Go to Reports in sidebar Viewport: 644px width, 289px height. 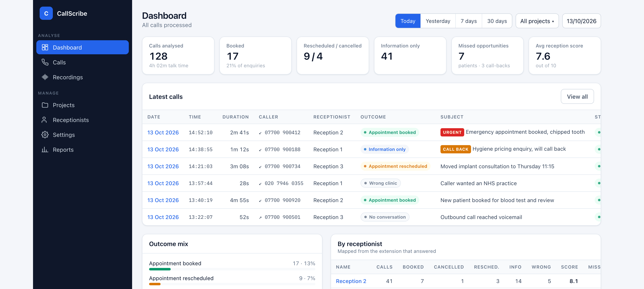click(x=83, y=149)
